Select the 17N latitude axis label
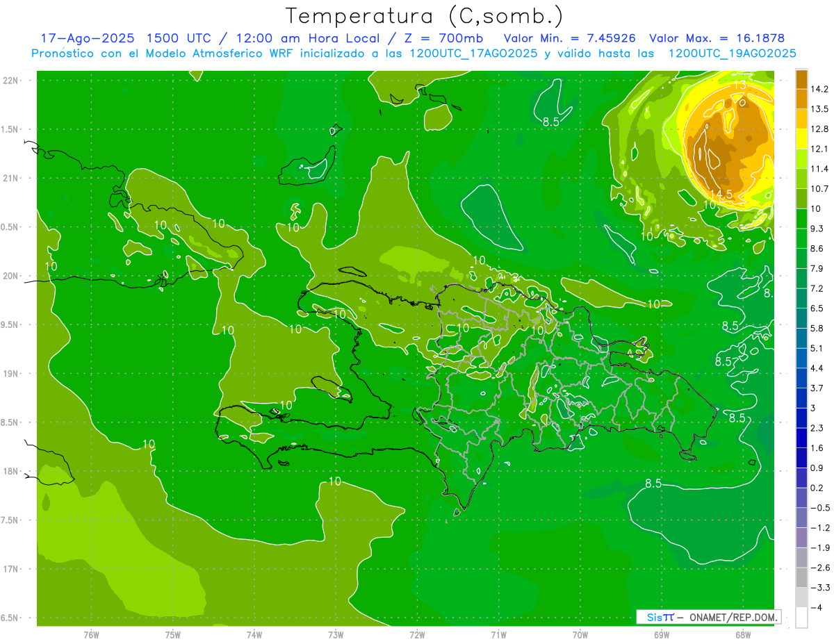Screen dimensions: 834x644 [x=12, y=569]
